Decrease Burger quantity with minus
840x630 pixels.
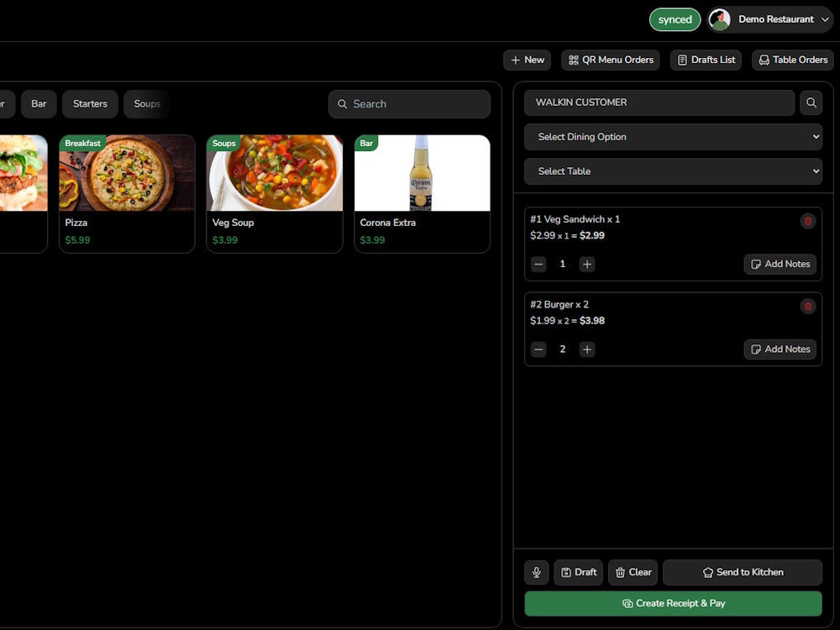[x=538, y=349]
